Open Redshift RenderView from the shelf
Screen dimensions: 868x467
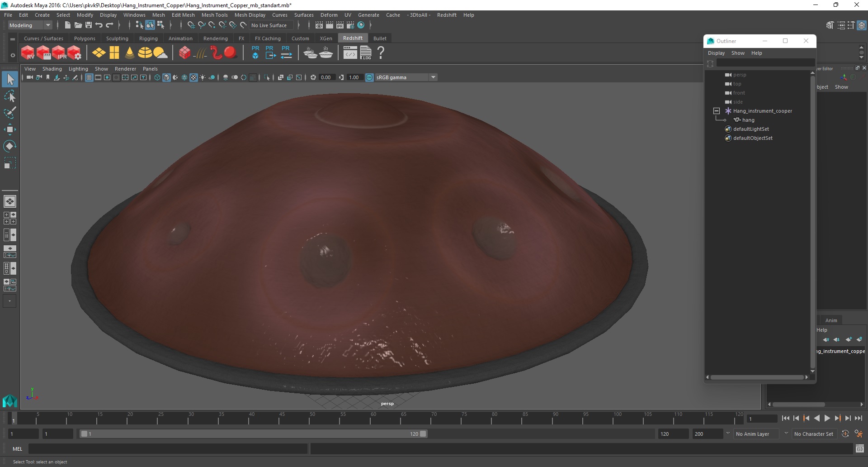[28, 53]
